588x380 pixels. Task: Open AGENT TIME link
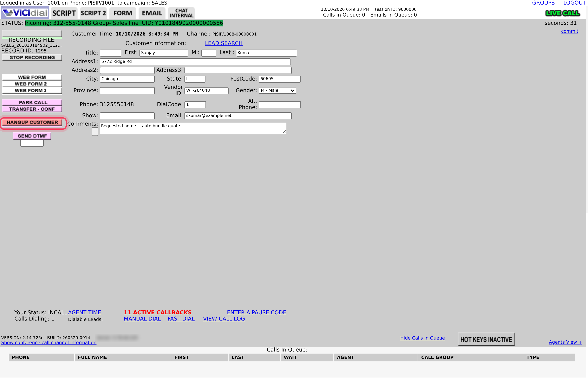[x=85, y=312]
